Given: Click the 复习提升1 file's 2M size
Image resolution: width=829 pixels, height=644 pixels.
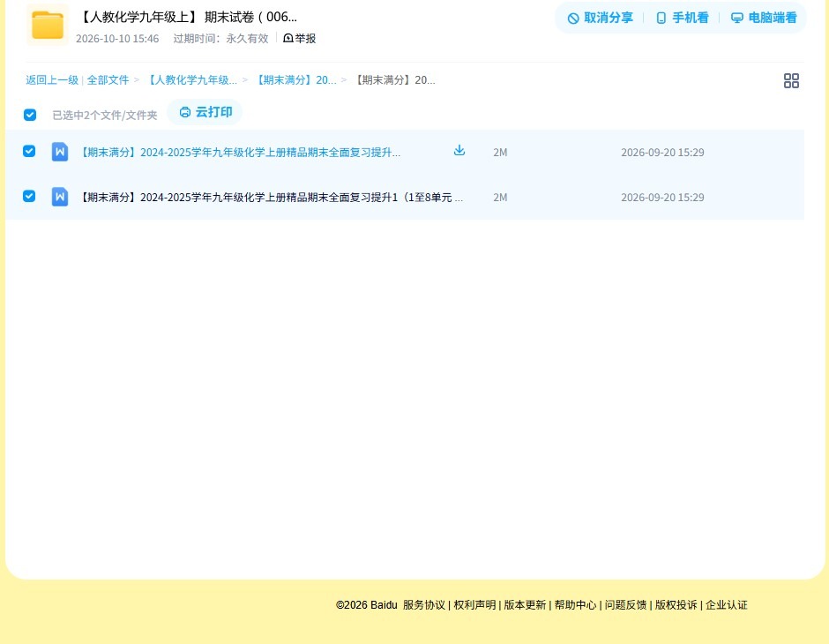Looking at the screenshot, I should click(x=500, y=198).
